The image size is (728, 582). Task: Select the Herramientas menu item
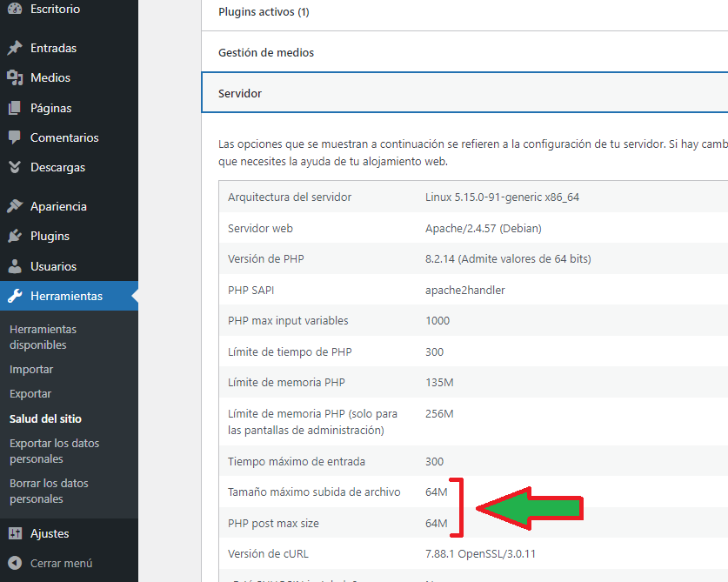tap(70, 296)
